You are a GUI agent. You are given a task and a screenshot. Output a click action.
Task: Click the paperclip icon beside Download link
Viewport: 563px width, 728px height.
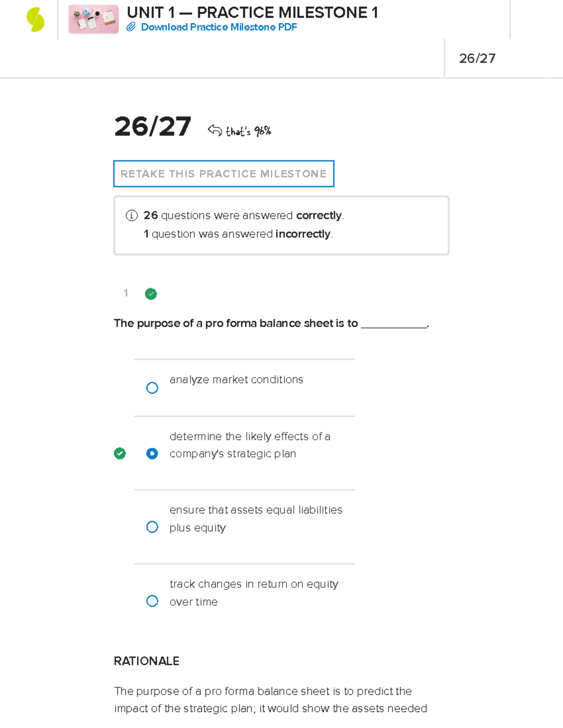pos(131,27)
